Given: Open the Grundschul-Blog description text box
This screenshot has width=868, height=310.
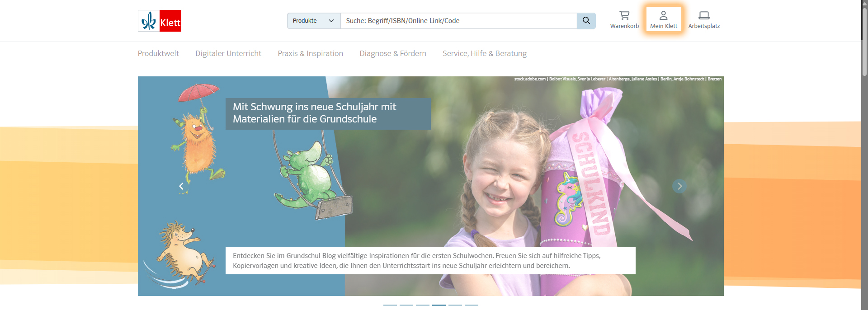Looking at the screenshot, I should (x=430, y=261).
